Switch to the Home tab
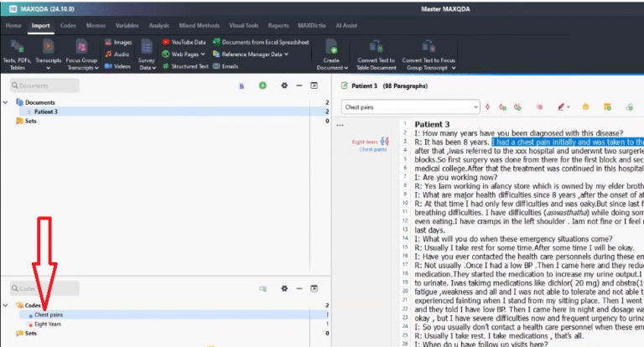Image resolution: width=644 pixels, height=347 pixels. (13, 25)
